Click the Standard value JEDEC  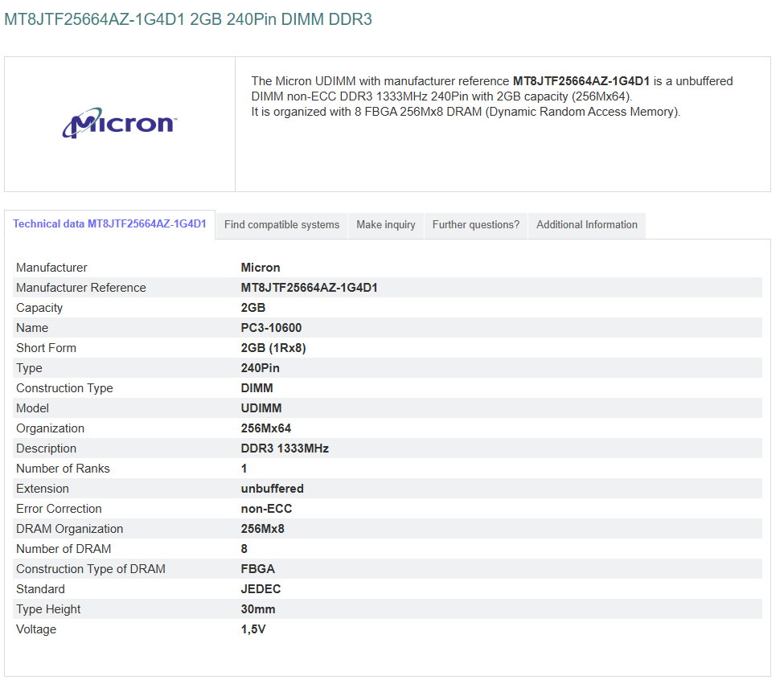[261, 589]
